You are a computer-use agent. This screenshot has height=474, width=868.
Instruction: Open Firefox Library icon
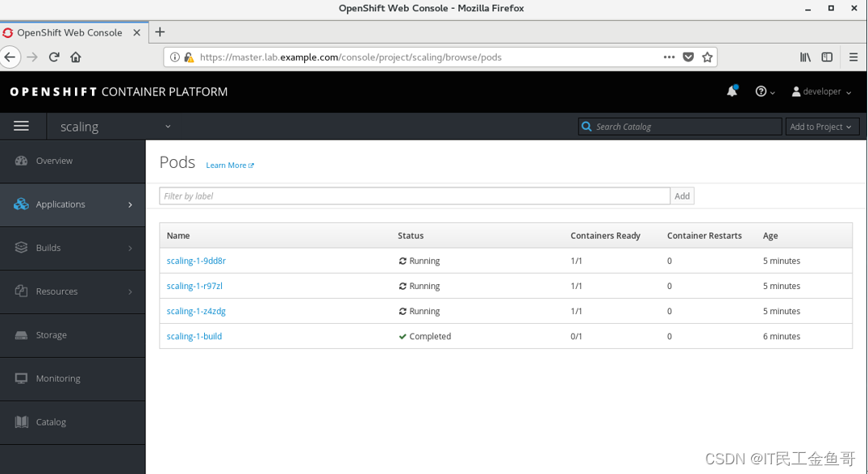(x=805, y=57)
